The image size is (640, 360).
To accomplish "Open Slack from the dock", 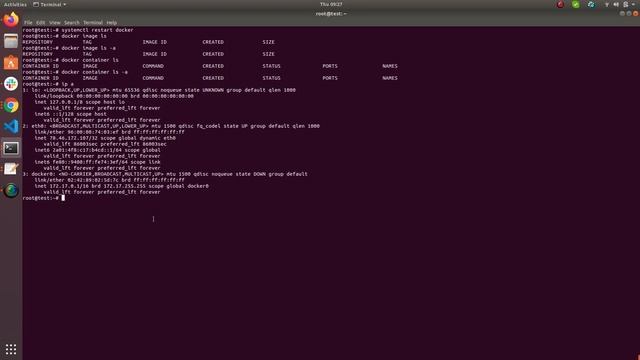I will [11, 84].
